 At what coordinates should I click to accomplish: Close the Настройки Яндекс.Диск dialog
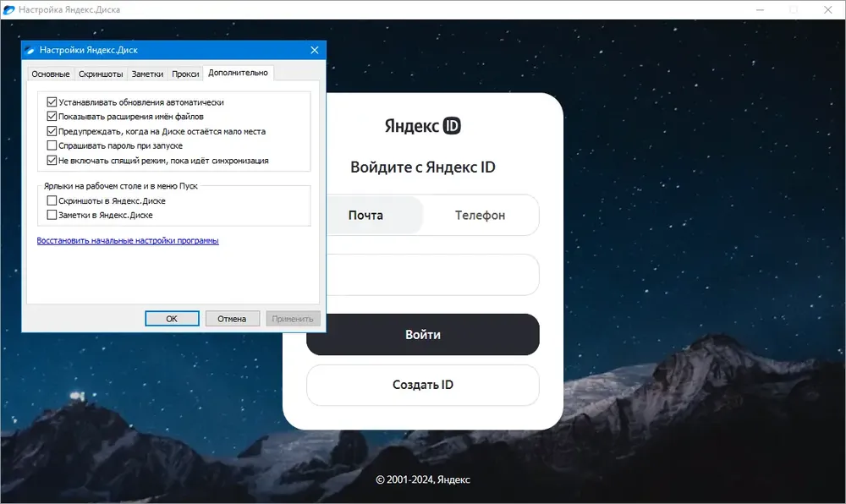(x=315, y=50)
